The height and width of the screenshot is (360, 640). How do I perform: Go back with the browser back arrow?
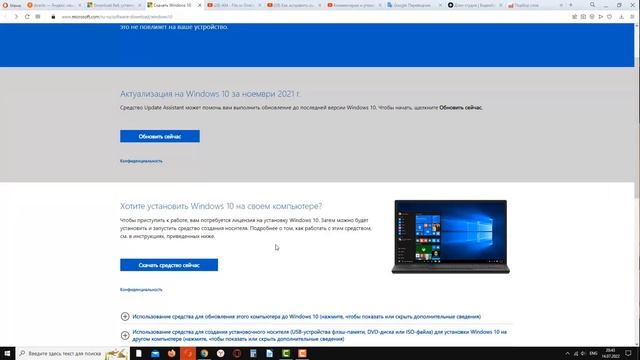pos(5,17)
